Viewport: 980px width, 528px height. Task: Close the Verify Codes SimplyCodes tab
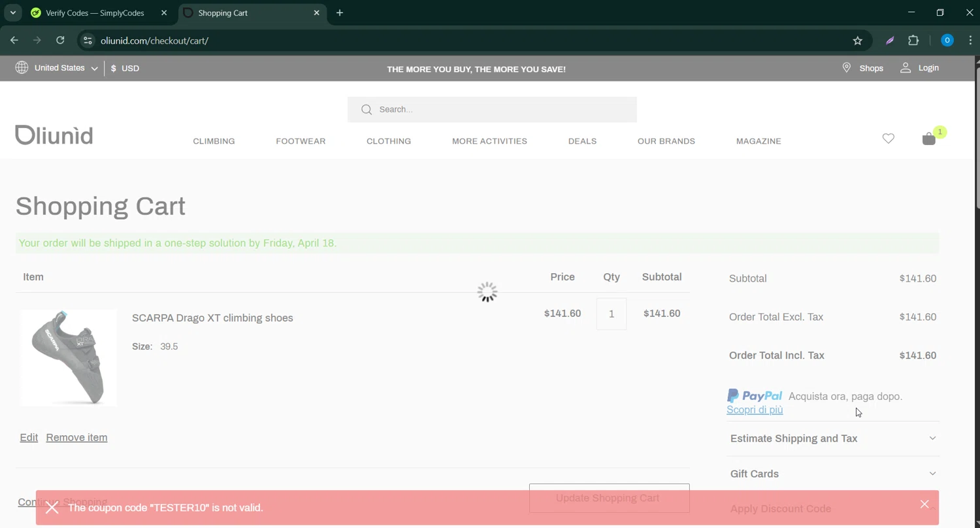[164, 13]
